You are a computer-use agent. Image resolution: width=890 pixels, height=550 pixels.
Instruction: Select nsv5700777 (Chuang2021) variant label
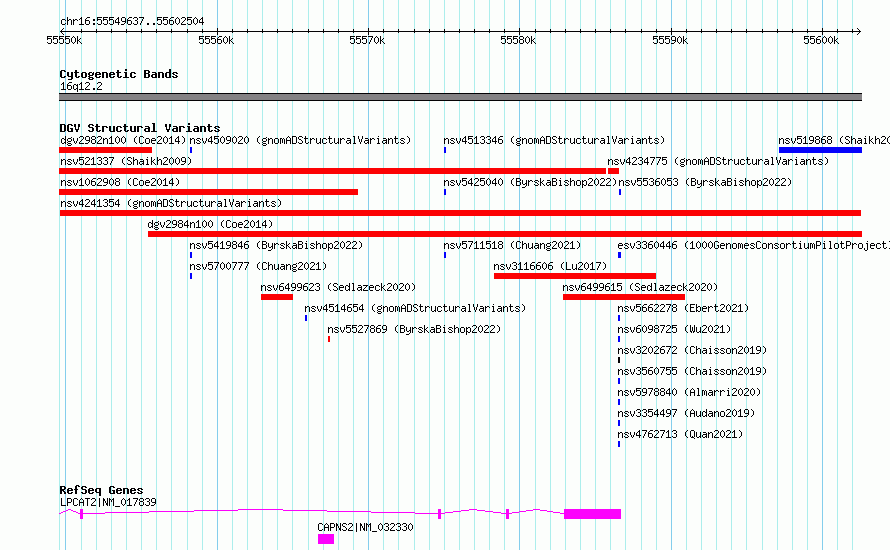[x=258, y=266]
